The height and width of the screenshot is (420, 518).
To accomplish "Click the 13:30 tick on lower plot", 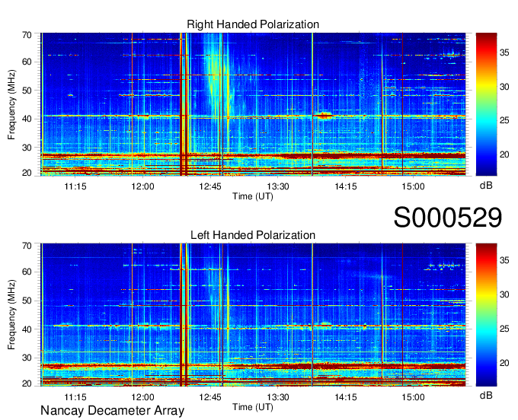I will [x=278, y=397].
